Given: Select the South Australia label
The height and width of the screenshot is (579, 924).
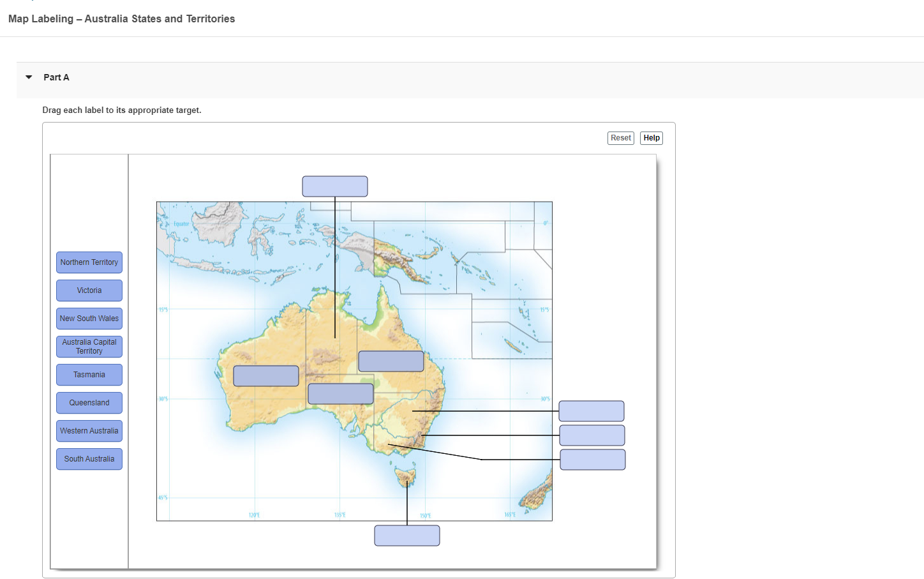Looking at the screenshot, I should click(x=89, y=459).
